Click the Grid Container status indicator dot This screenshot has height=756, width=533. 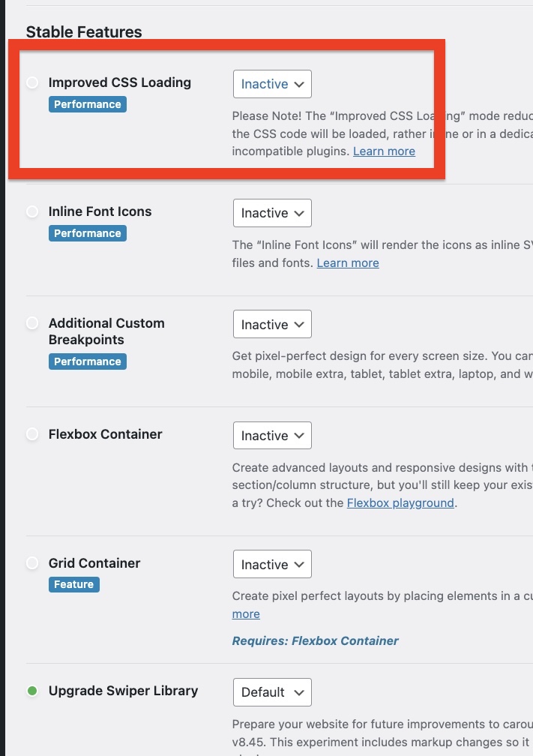pos(32,563)
